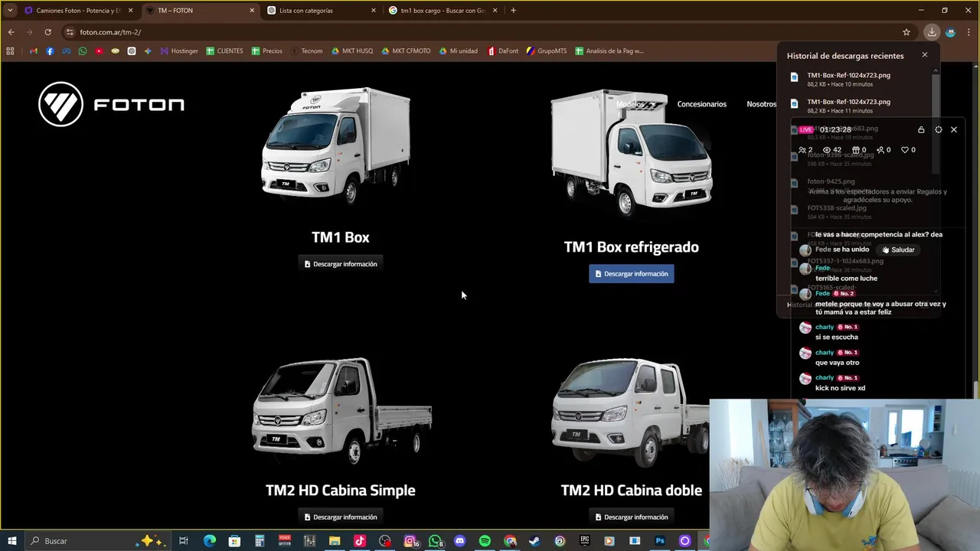The height and width of the screenshot is (551, 980).
Task: Open DaFont bookmark
Action: (x=502, y=51)
